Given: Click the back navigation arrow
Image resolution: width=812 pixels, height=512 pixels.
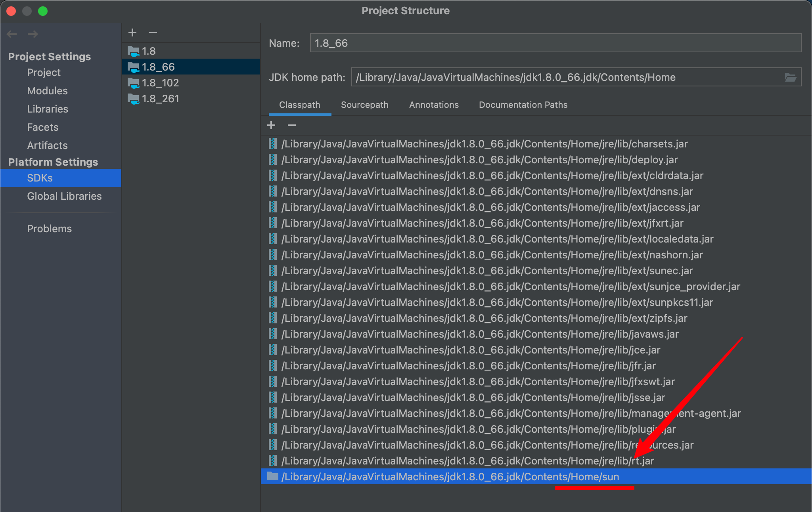Looking at the screenshot, I should 12,34.
